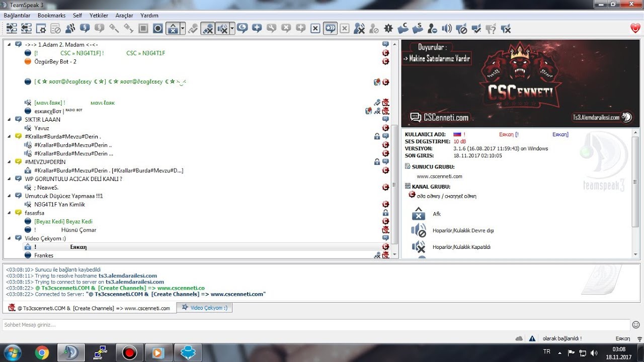Collapse the 1.Adam 2. Madam channel

click(x=9, y=45)
